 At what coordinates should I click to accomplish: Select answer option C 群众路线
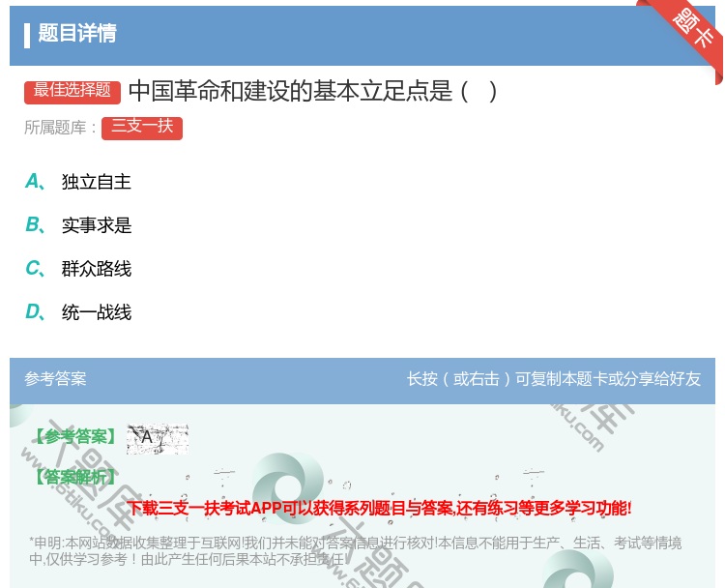(78, 269)
